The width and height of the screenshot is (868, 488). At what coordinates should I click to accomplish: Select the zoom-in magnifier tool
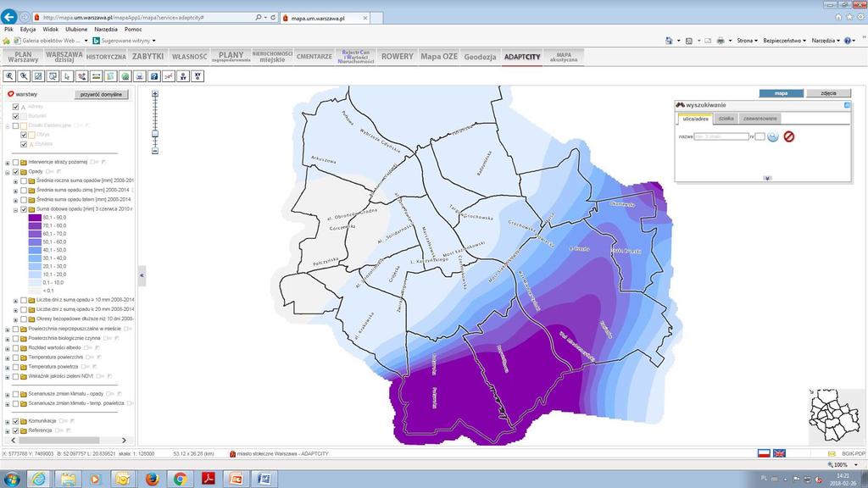[9, 76]
